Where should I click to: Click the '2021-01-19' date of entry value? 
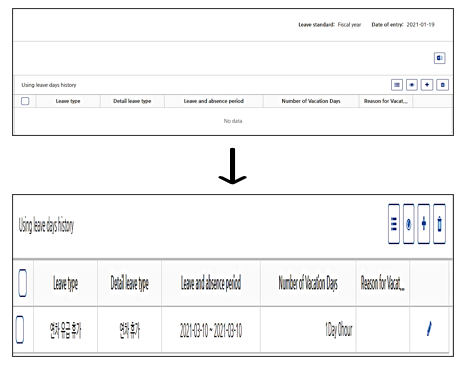(420, 25)
